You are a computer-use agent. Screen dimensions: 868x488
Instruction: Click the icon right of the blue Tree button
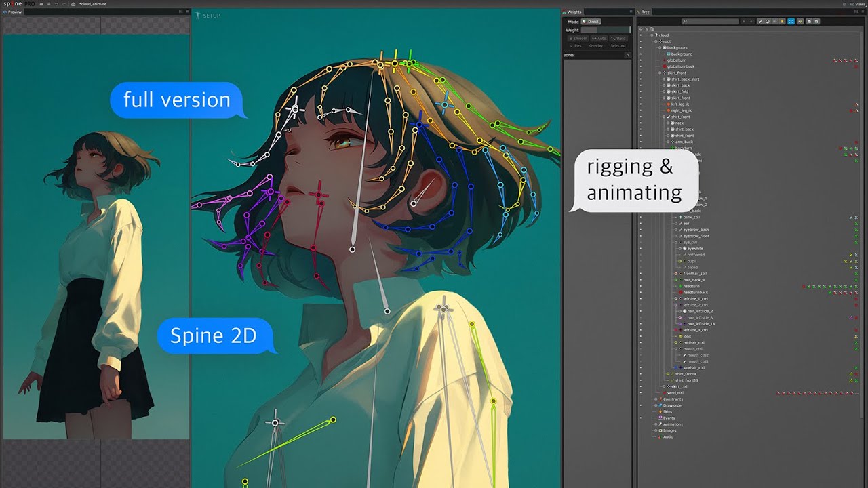800,21
